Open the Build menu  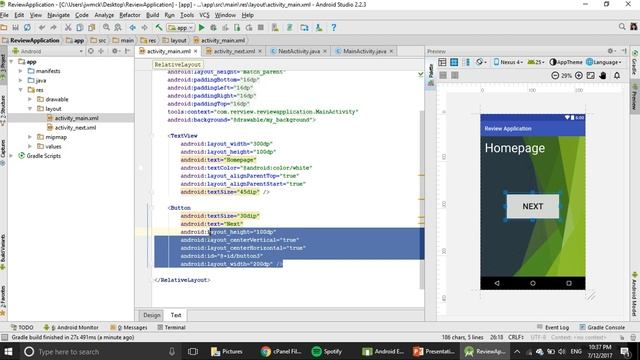pos(153,15)
